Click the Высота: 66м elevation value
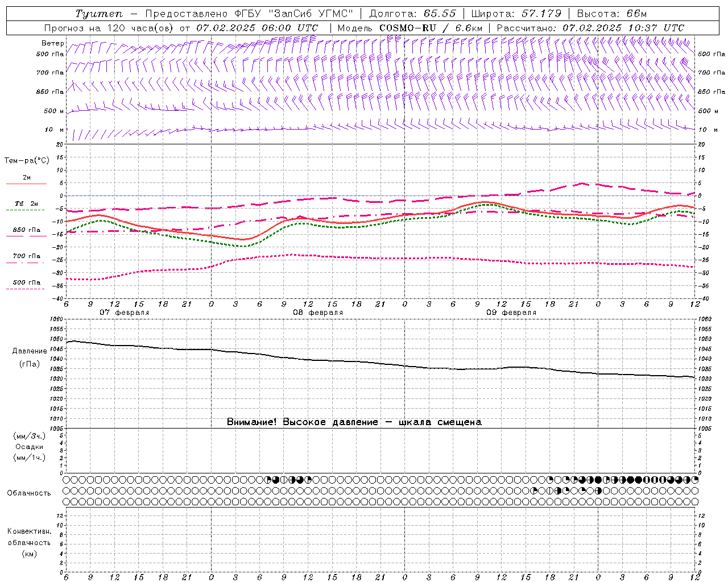The width and height of the screenshot is (728, 582). (611, 14)
